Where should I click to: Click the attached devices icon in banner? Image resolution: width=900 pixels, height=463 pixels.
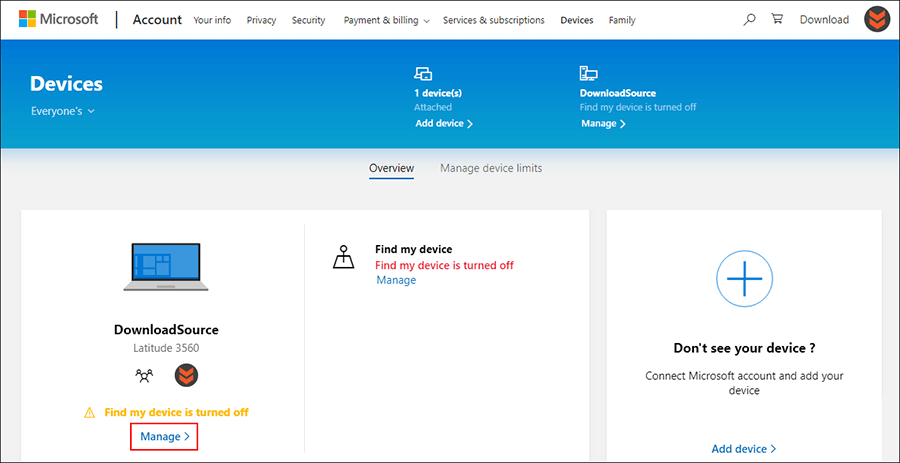pyautogui.click(x=423, y=73)
